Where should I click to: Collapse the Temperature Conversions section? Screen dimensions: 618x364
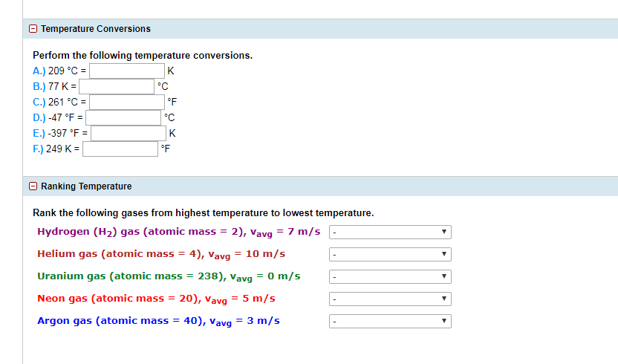point(33,29)
